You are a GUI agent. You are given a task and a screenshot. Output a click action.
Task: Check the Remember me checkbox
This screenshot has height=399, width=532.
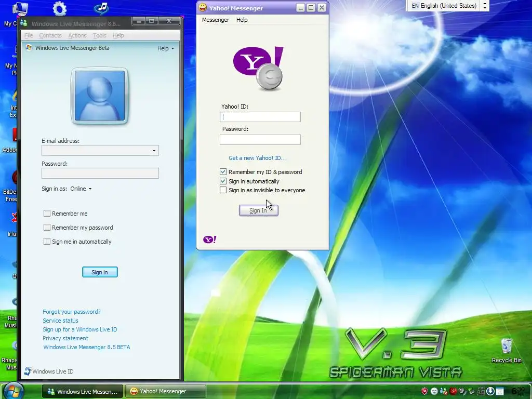(x=47, y=213)
